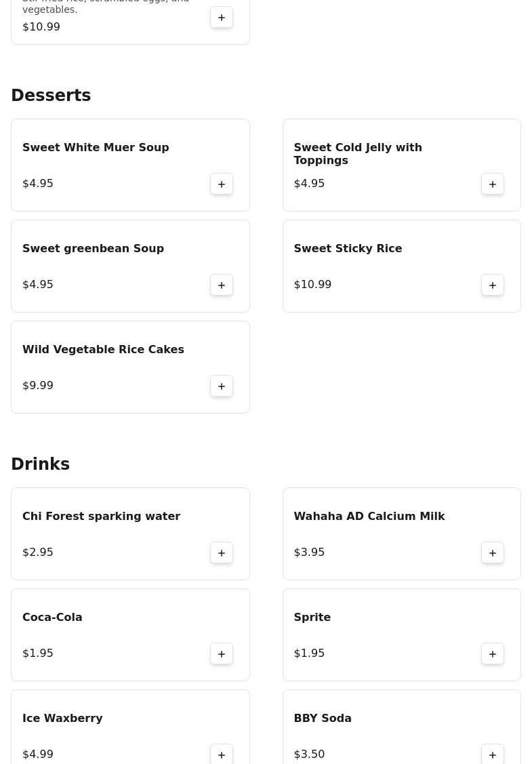Add Sweet Cold Jelly with Toppings
This screenshot has height=764, width=532.
click(493, 184)
